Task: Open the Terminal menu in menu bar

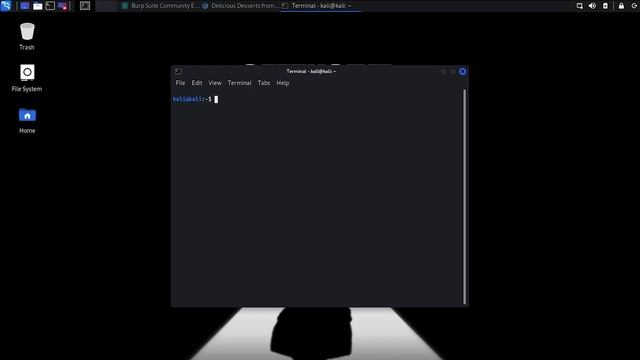Action: click(x=240, y=83)
